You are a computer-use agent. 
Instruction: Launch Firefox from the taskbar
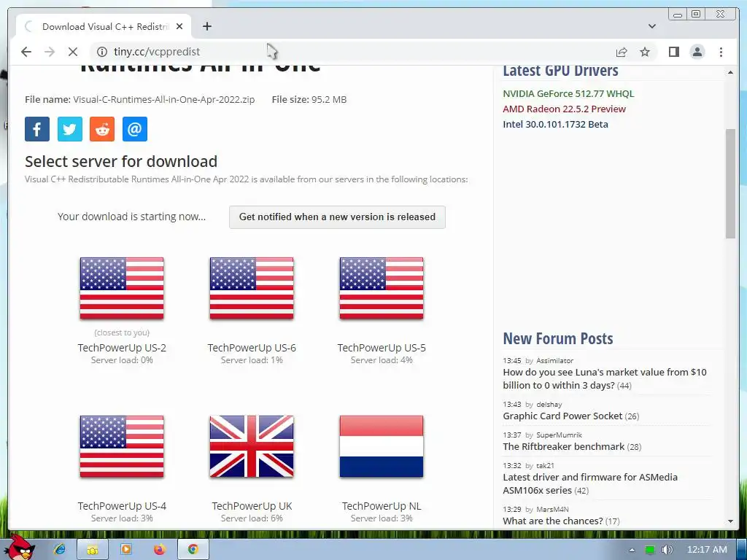tap(160, 550)
